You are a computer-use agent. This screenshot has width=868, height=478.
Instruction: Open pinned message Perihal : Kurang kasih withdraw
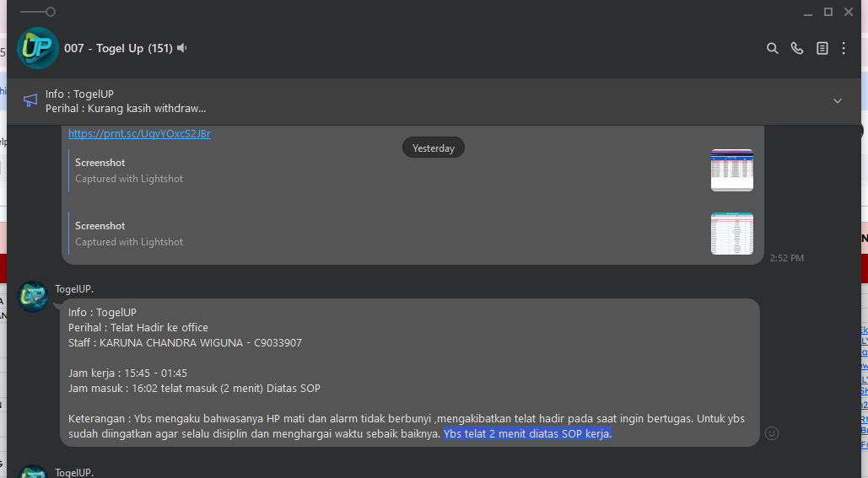click(x=126, y=109)
